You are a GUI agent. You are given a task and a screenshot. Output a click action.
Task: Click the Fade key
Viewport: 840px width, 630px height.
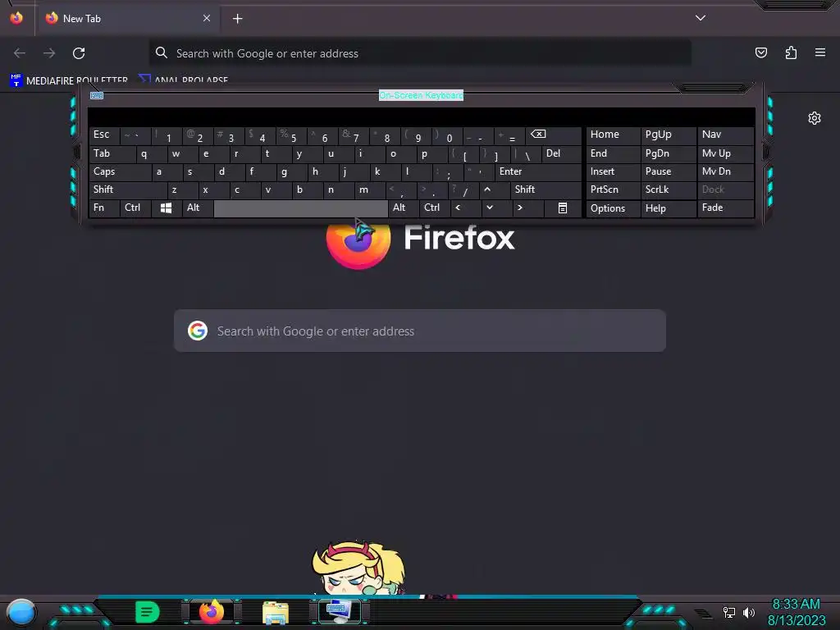point(725,208)
